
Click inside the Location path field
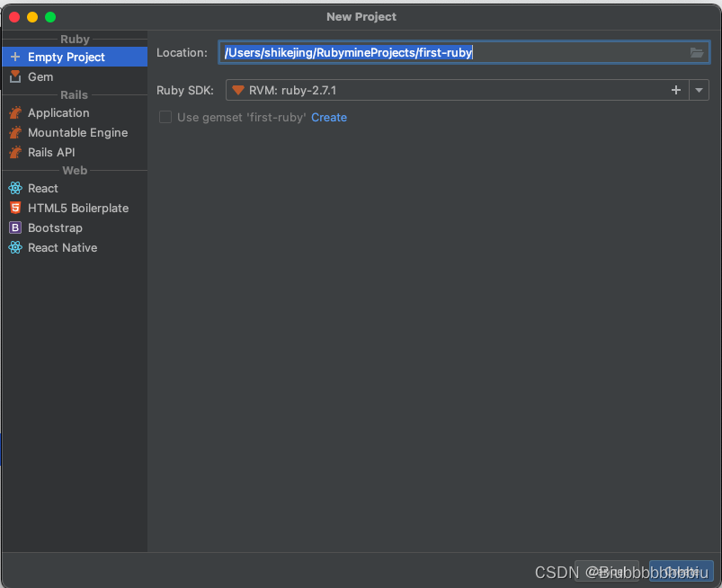pos(405,52)
